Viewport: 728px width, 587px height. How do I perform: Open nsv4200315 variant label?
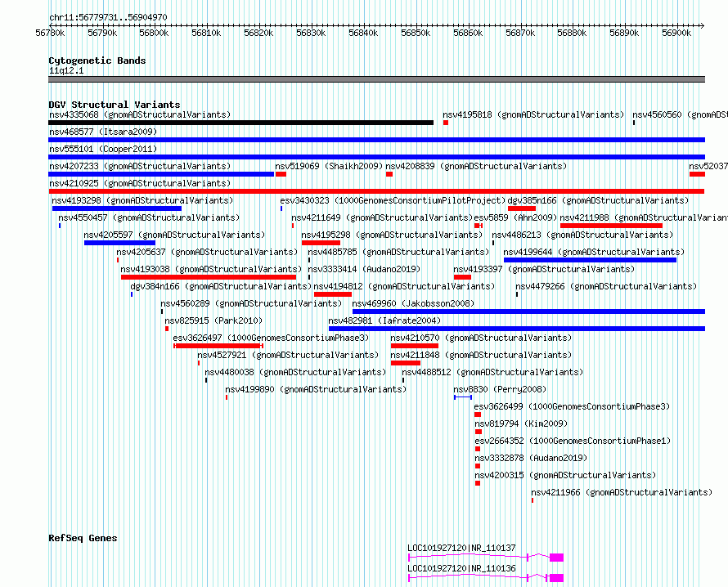(565, 475)
